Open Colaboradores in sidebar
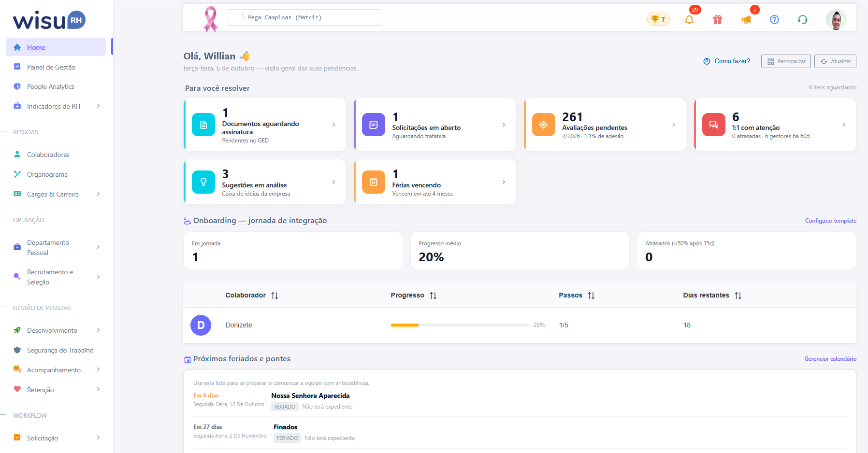Viewport: 868px width, 453px height. point(56,155)
